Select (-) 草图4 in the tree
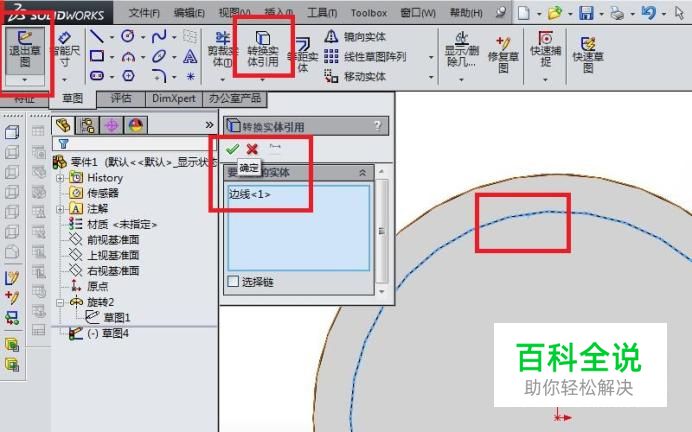 [x=108, y=333]
